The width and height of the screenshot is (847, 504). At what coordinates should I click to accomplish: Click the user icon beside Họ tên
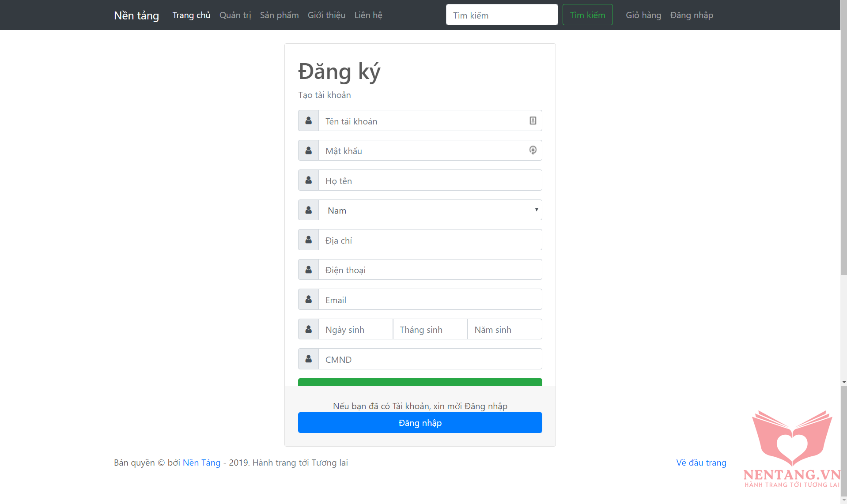(x=308, y=180)
